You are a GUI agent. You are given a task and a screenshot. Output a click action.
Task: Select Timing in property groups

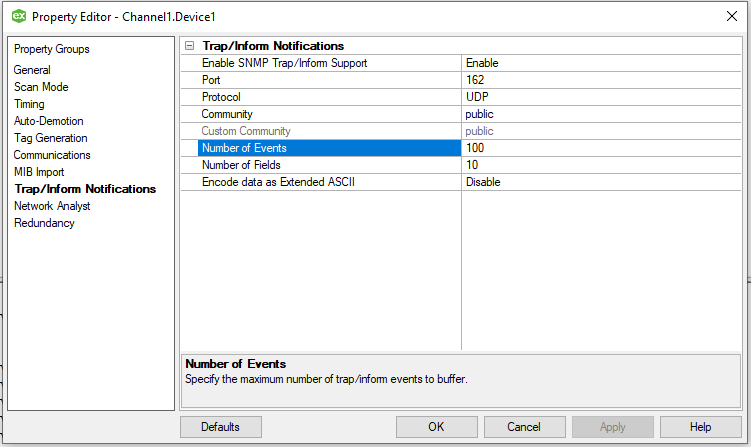pos(29,104)
